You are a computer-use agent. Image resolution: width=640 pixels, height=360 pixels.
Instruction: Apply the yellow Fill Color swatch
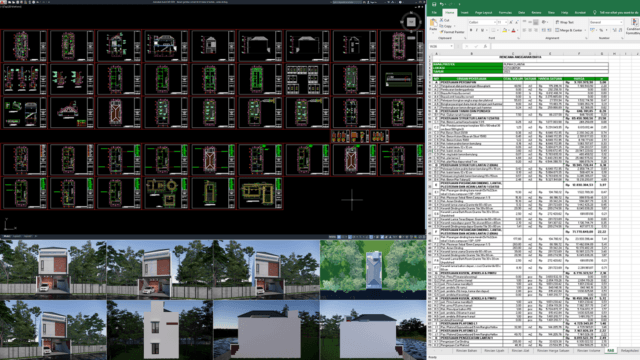point(504,30)
